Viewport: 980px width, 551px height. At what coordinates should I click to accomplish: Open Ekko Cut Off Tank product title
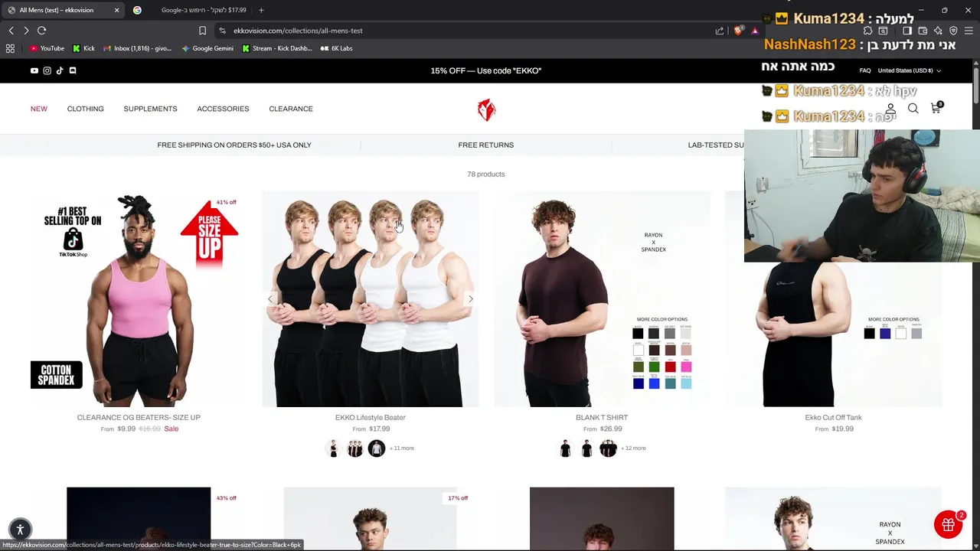tap(833, 418)
